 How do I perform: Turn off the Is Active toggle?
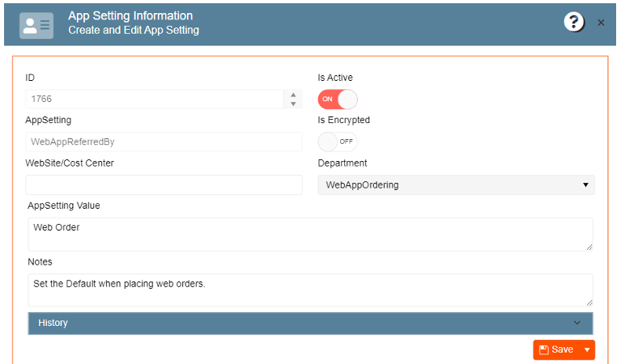pyautogui.click(x=338, y=99)
